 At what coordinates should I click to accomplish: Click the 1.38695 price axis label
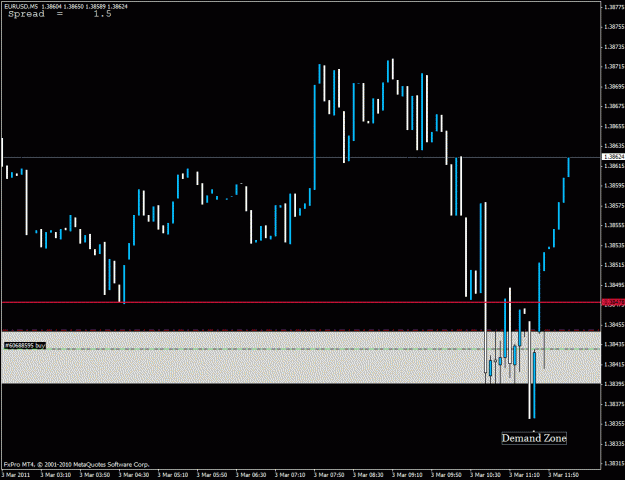coord(614,87)
